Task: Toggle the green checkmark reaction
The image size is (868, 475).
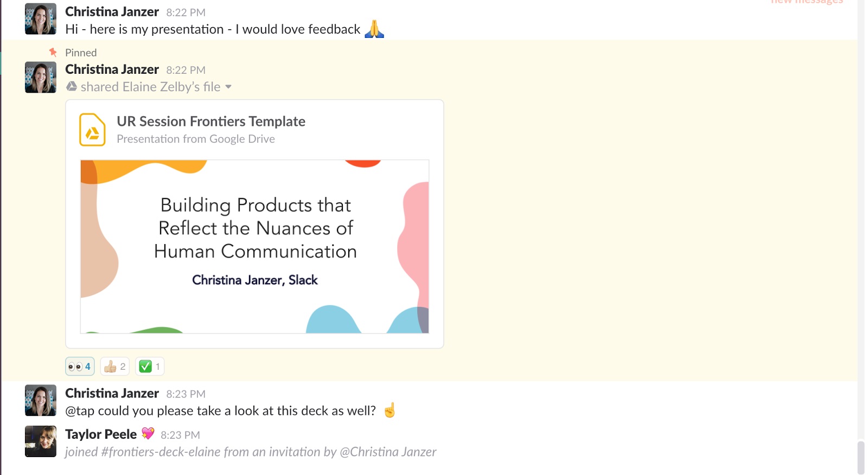Action: pos(150,367)
